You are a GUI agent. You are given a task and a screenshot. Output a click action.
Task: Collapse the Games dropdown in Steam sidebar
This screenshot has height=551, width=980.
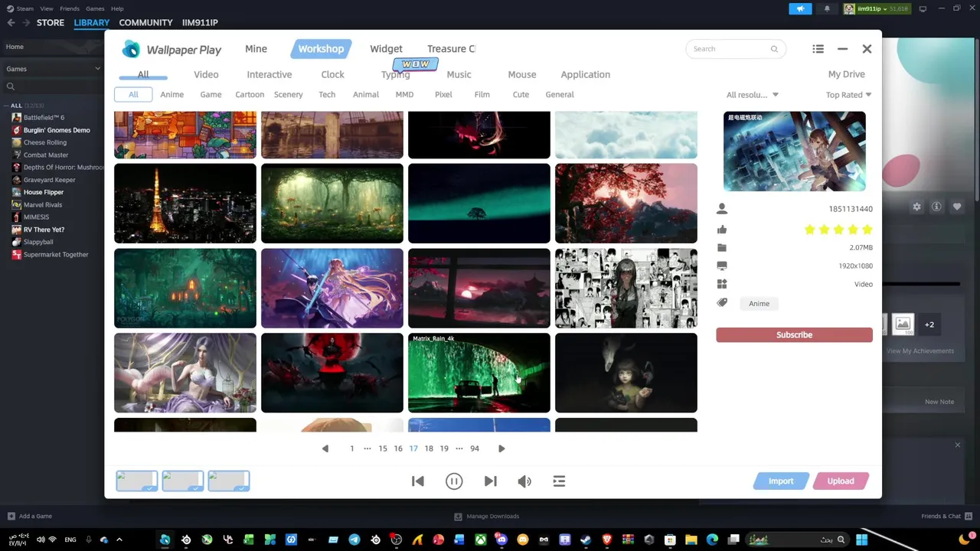pyautogui.click(x=97, y=69)
